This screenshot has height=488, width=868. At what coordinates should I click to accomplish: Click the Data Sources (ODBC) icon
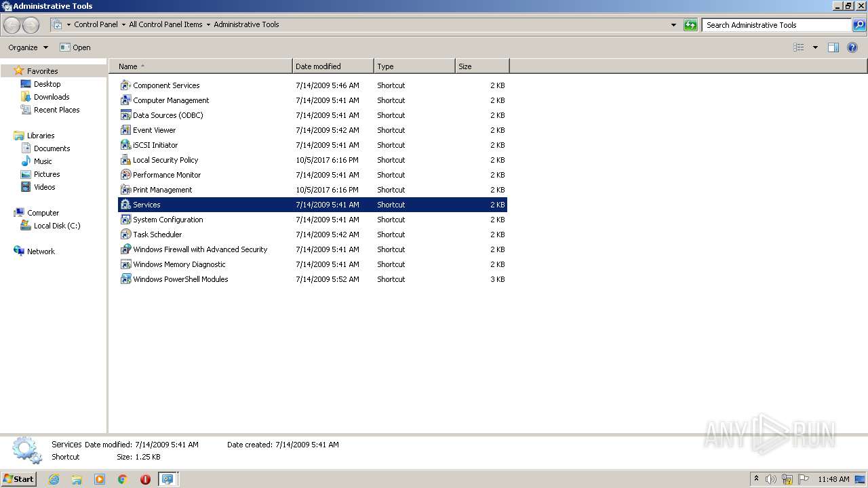[x=125, y=115]
